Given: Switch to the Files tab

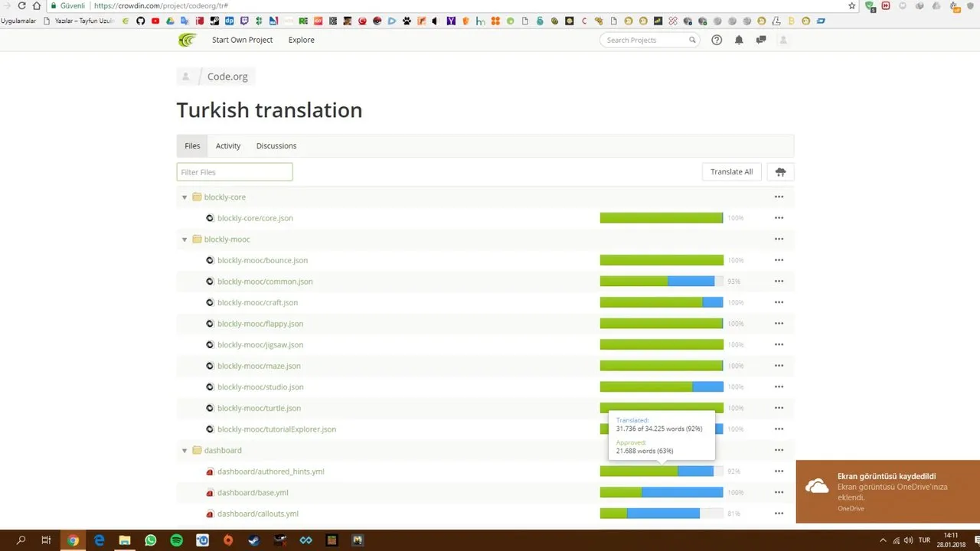Looking at the screenshot, I should [192, 146].
